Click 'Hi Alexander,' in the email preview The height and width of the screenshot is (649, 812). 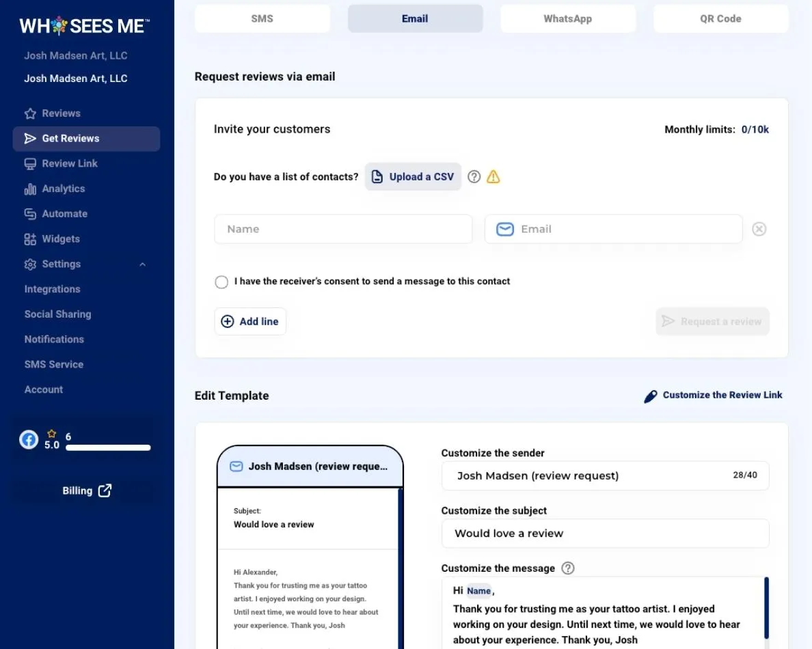pyautogui.click(x=256, y=572)
